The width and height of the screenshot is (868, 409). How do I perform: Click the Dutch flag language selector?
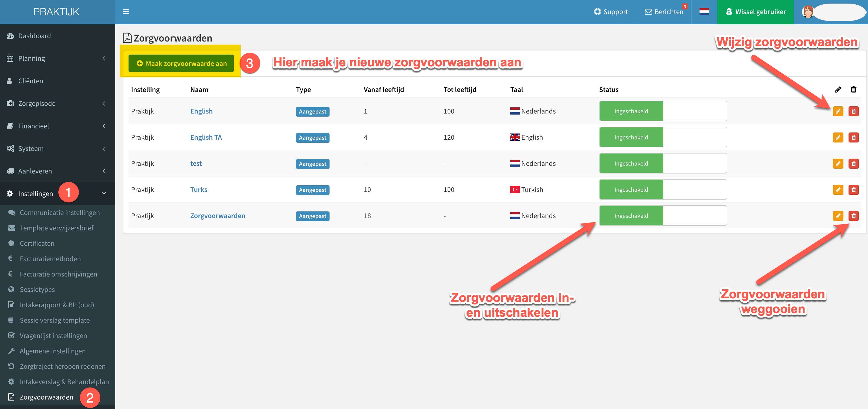704,12
